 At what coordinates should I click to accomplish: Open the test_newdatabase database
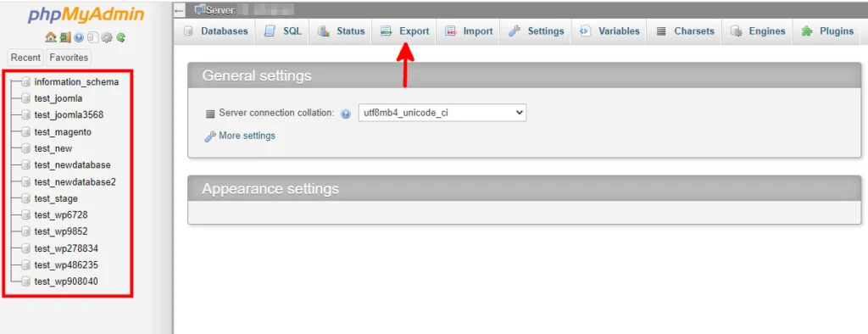73,165
